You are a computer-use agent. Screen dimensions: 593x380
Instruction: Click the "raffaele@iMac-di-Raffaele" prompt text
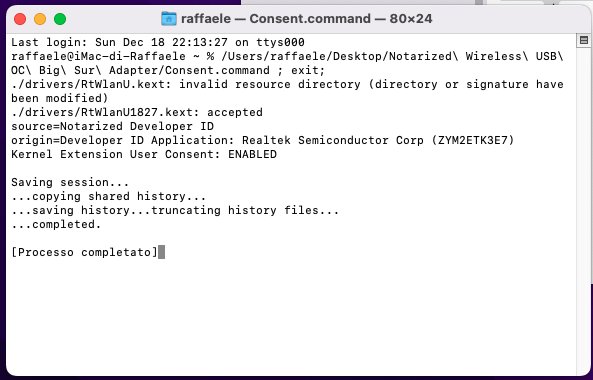(98, 56)
